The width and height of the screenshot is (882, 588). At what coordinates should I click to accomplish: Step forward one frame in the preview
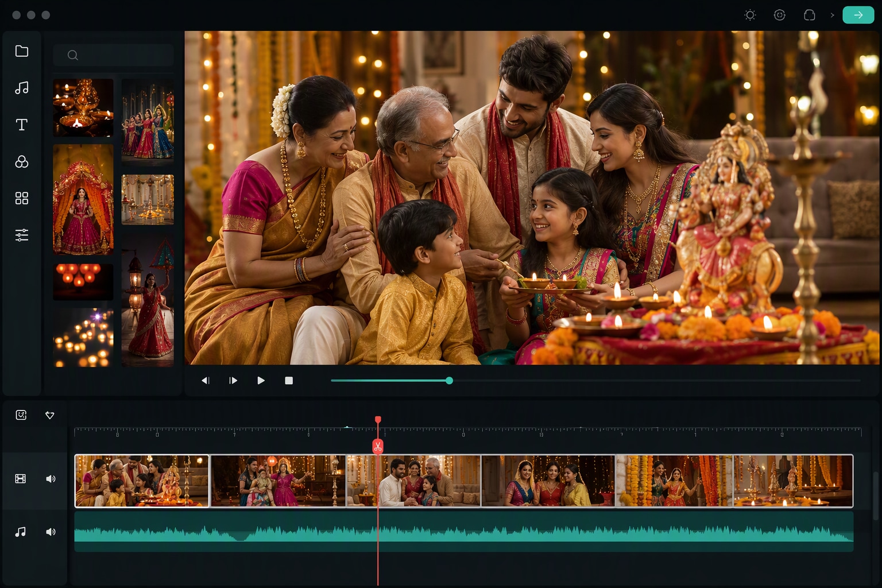coord(233,381)
